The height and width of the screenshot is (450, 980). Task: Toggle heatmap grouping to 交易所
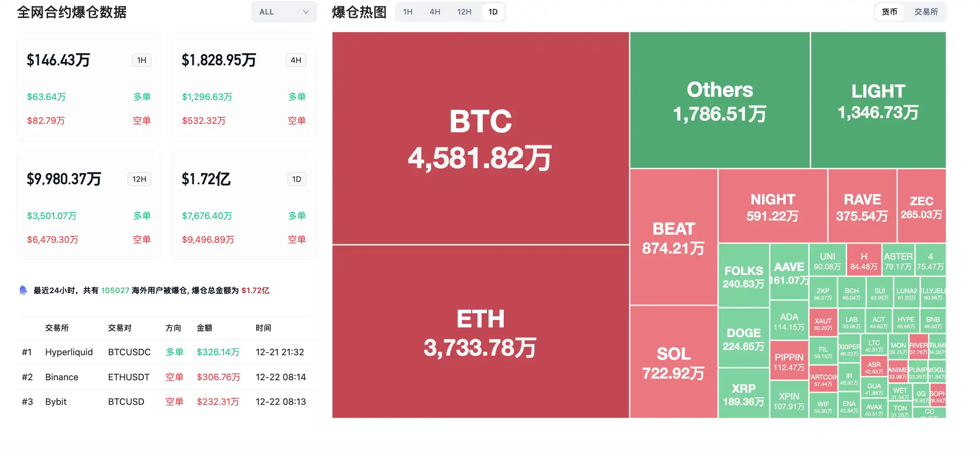point(926,12)
